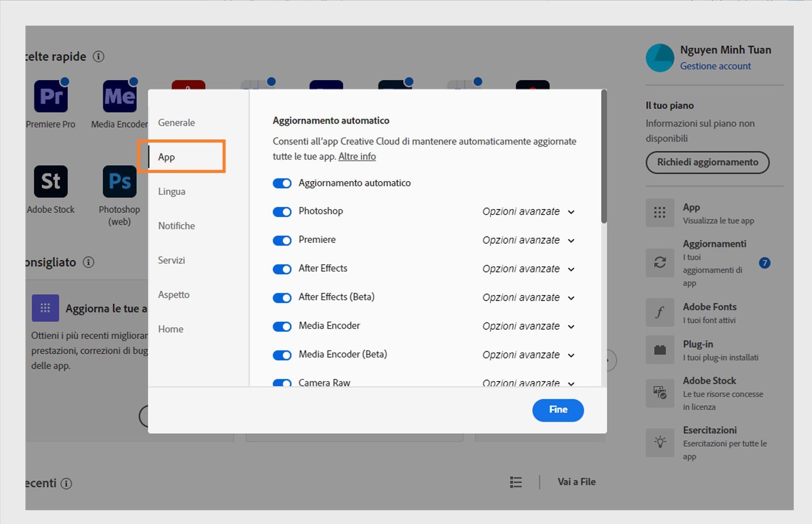Open Premiere Pro from quick picks
Screen dimensions: 812x524
[x=50, y=96]
